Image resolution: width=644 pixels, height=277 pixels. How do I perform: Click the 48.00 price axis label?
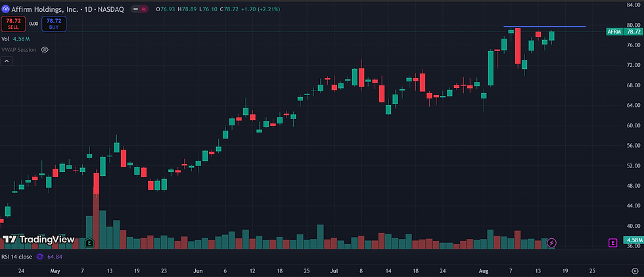[633, 186]
